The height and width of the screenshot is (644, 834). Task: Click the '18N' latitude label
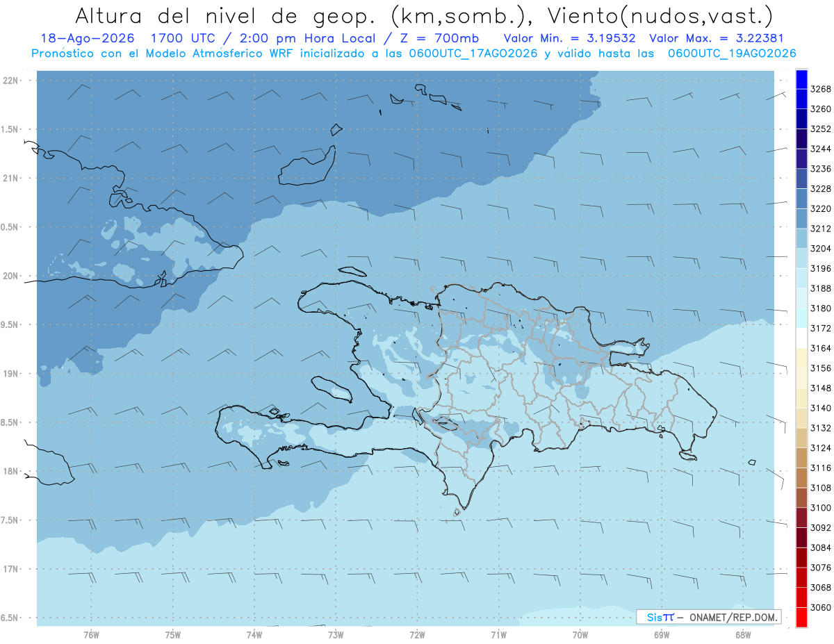(x=11, y=471)
